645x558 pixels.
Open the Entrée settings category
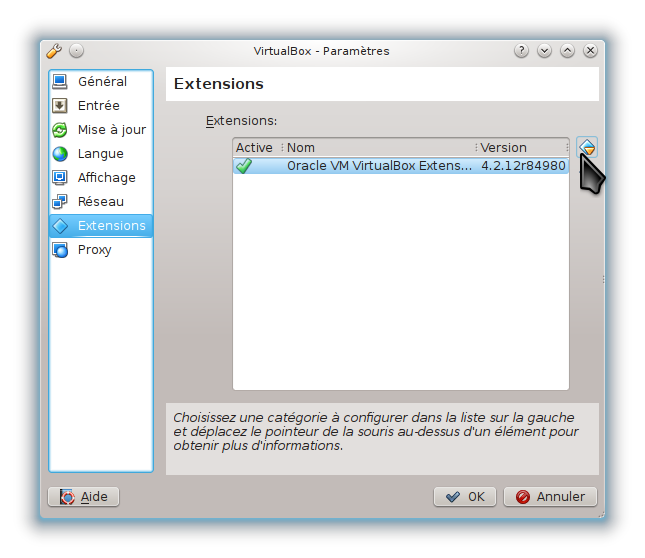(101, 106)
